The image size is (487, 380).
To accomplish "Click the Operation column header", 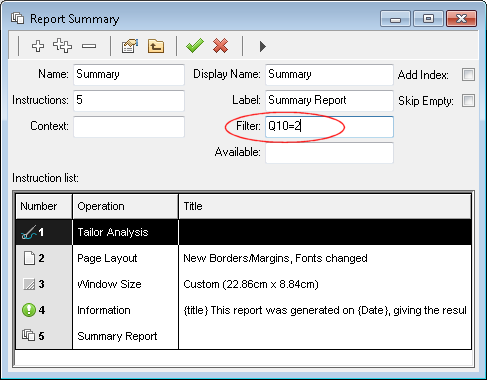I will 125,206.
